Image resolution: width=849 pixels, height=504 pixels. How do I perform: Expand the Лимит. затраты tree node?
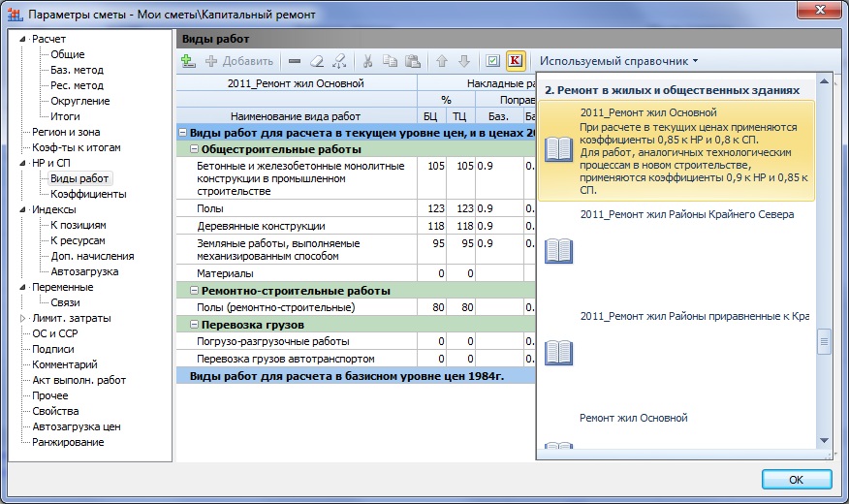(22, 318)
